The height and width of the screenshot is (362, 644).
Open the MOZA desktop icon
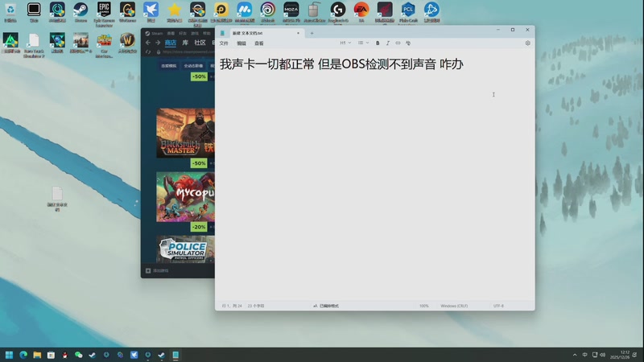(x=291, y=12)
